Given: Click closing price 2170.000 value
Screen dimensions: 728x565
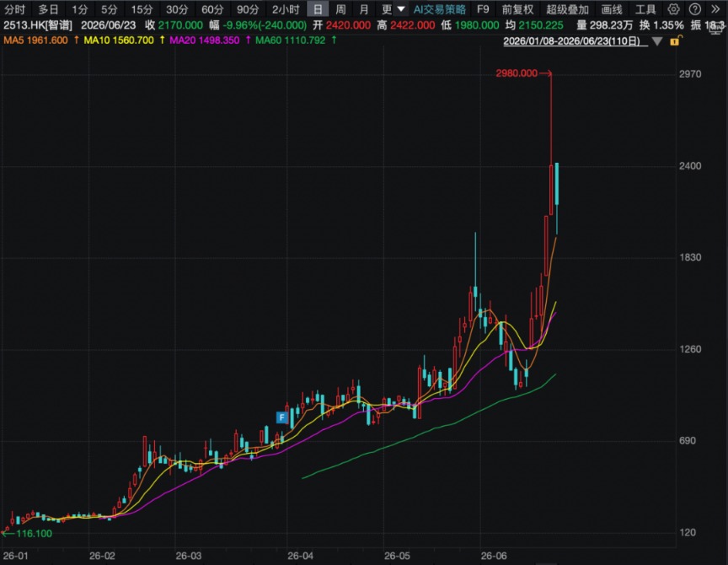Looking at the screenshot, I should (180, 25).
